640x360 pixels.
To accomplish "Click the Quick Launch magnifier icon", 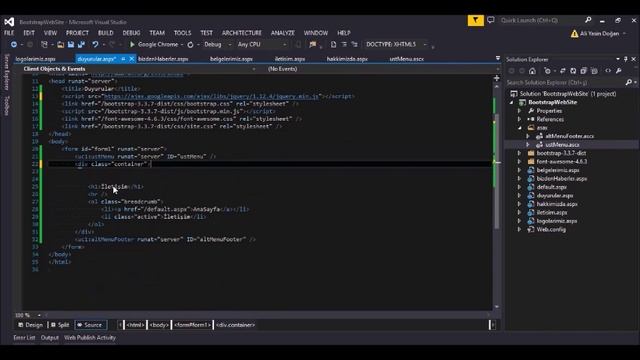I will [x=588, y=20].
